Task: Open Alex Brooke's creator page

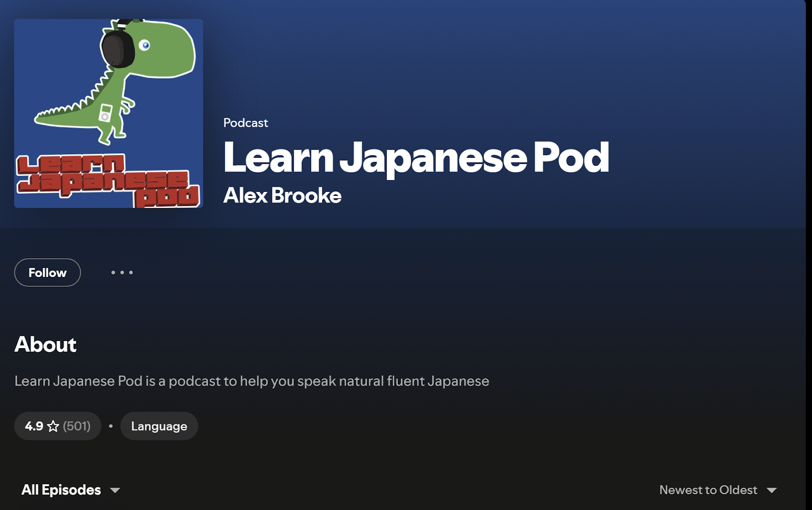Action: click(282, 195)
